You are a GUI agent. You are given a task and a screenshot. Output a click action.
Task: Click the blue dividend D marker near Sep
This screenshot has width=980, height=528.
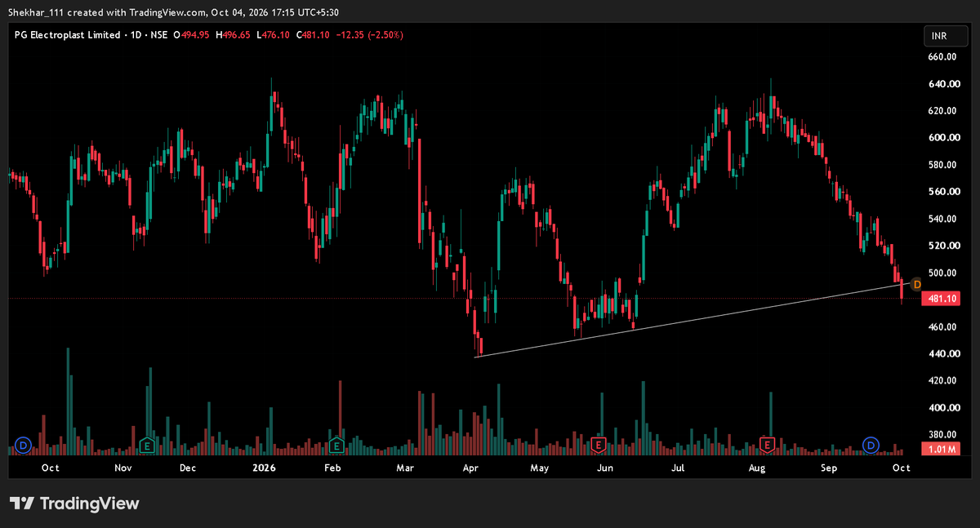[x=871, y=446]
